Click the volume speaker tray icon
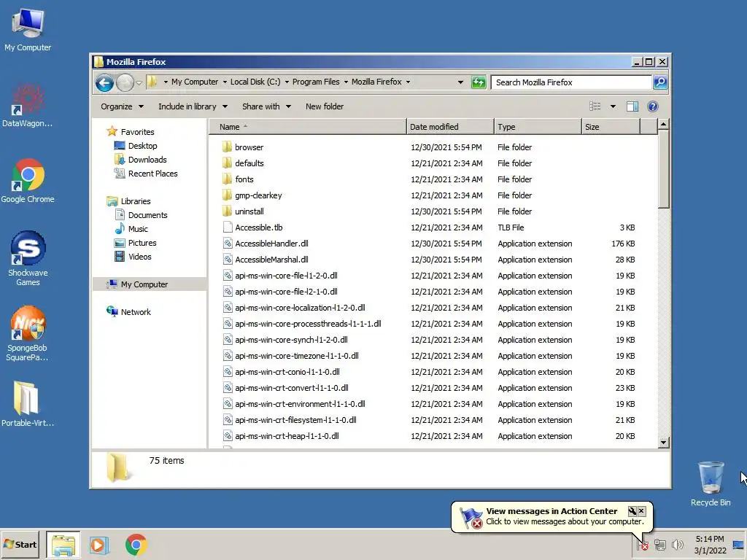 (x=677, y=545)
